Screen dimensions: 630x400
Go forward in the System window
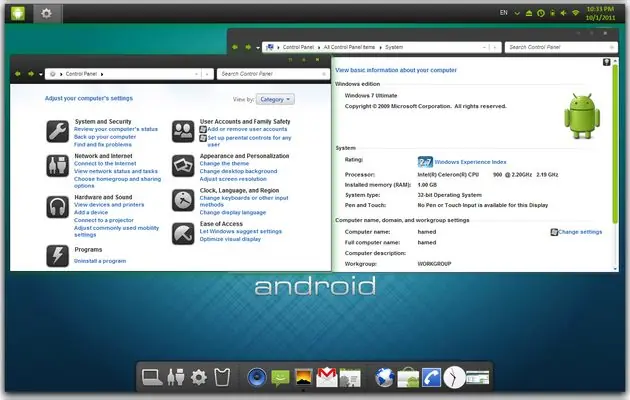pos(248,47)
